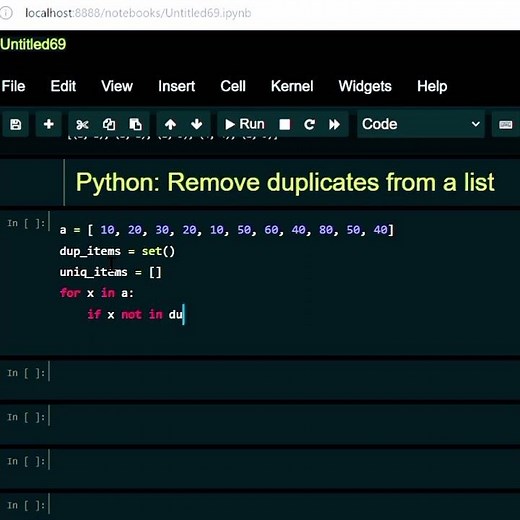Open the Insert menu
This screenshot has height=520, width=520.
click(177, 86)
